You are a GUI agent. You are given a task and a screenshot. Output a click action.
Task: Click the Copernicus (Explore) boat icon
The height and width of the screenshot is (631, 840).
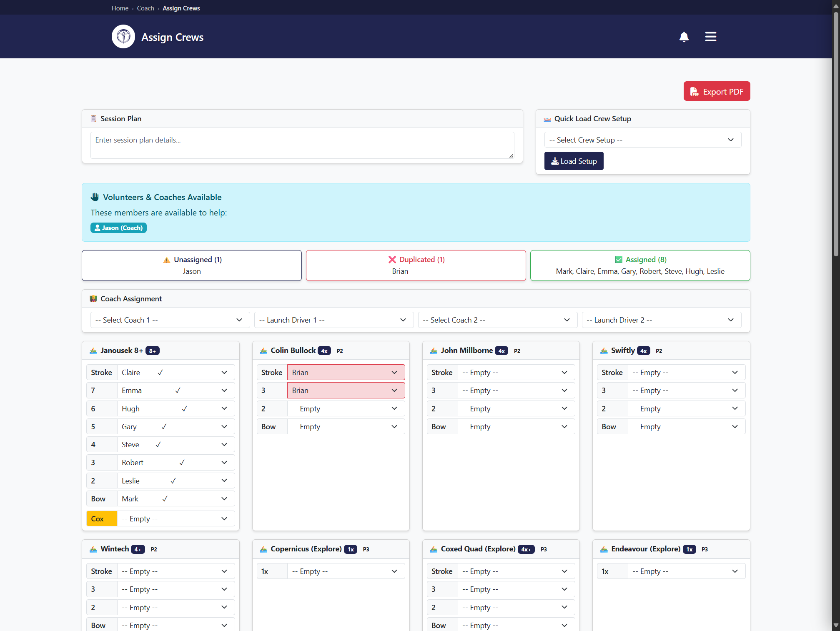(263, 549)
